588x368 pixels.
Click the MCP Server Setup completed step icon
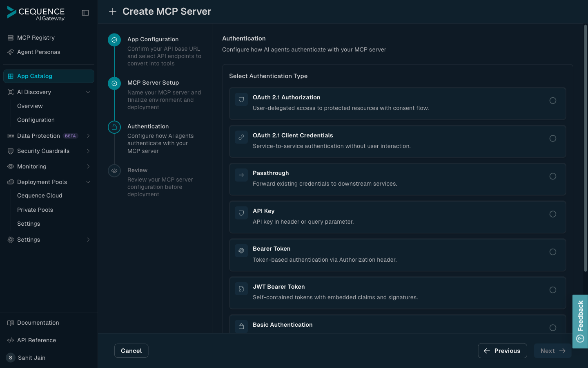pyautogui.click(x=114, y=83)
